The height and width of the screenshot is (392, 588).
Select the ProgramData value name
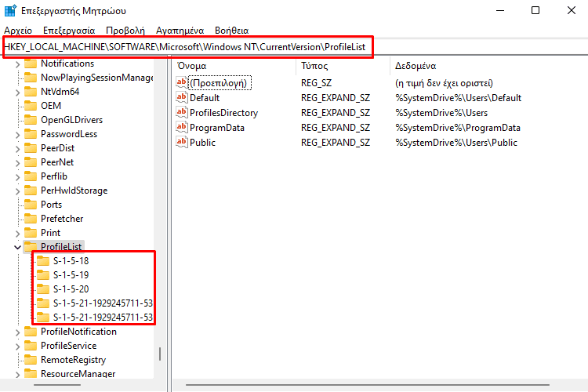click(x=217, y=128)
